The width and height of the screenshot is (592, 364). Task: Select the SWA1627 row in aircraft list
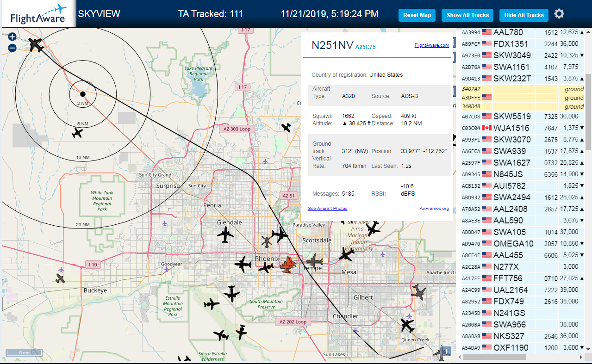523,163
